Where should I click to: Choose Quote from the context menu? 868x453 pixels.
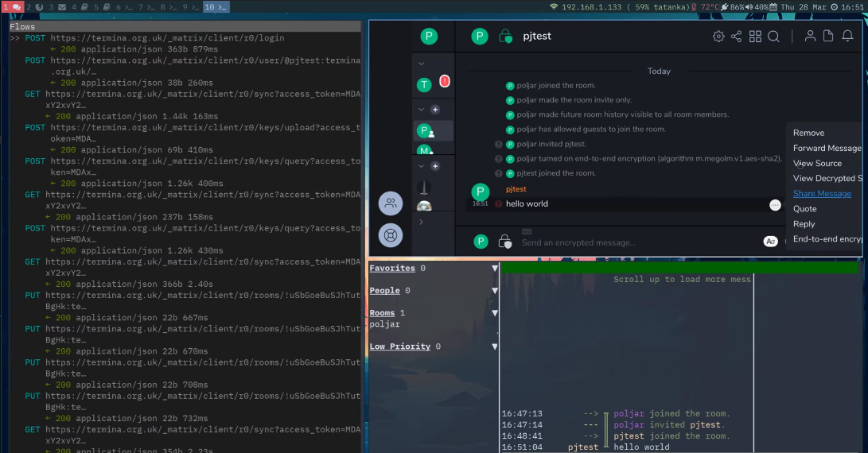click(804, 209)
